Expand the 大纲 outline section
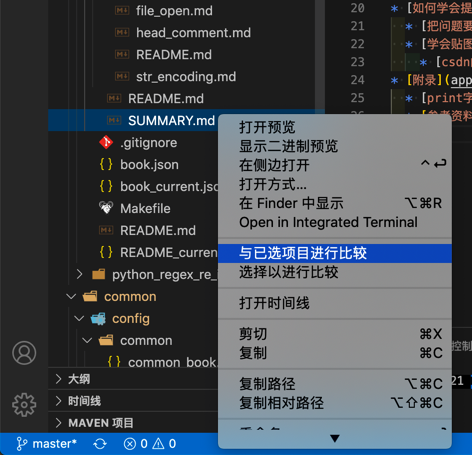Screen dimensions: 472x455 (x=59, y=379)
